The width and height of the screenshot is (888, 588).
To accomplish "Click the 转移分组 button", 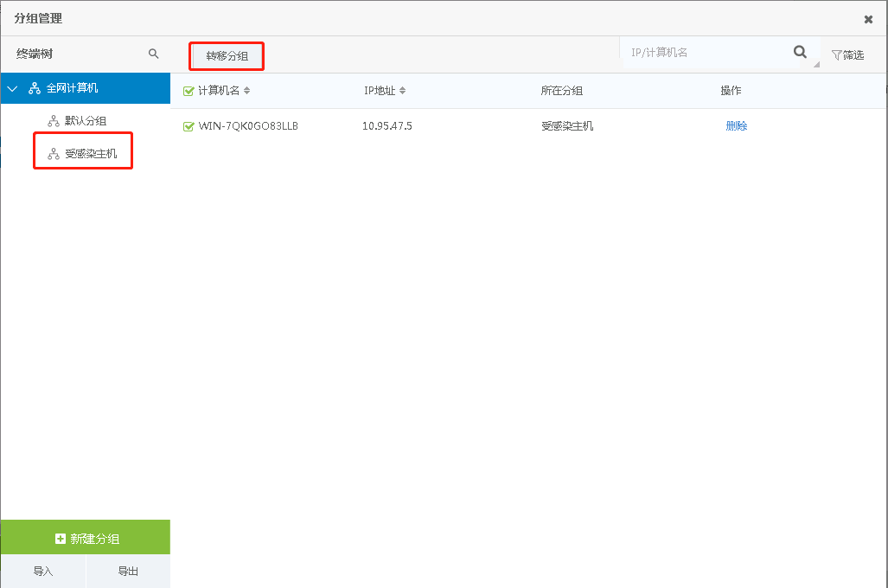I will pyautogui.click(x=227, y=56).
